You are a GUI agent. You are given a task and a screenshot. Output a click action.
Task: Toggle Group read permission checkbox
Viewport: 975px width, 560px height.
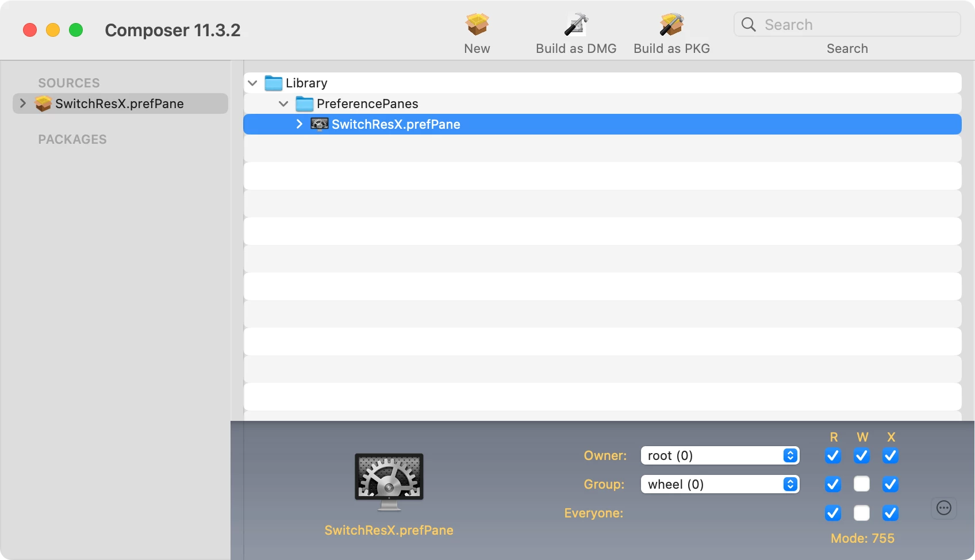pos(833,484)
